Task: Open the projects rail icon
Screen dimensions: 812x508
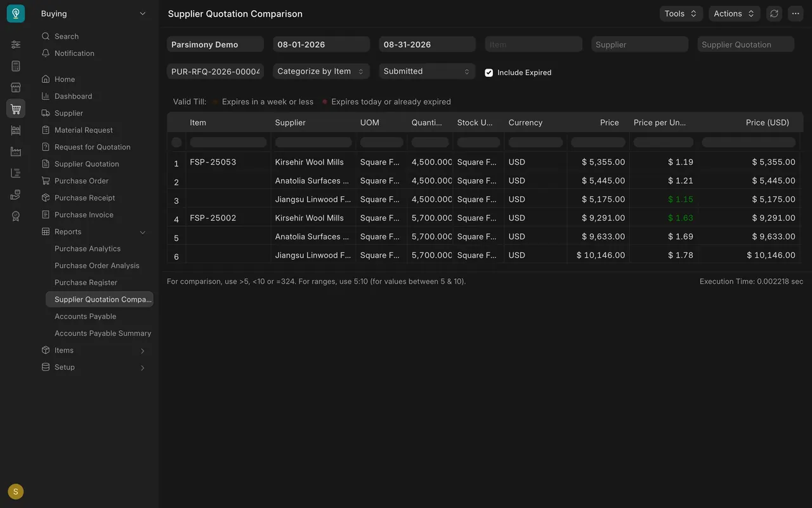Action: [16, 173]
